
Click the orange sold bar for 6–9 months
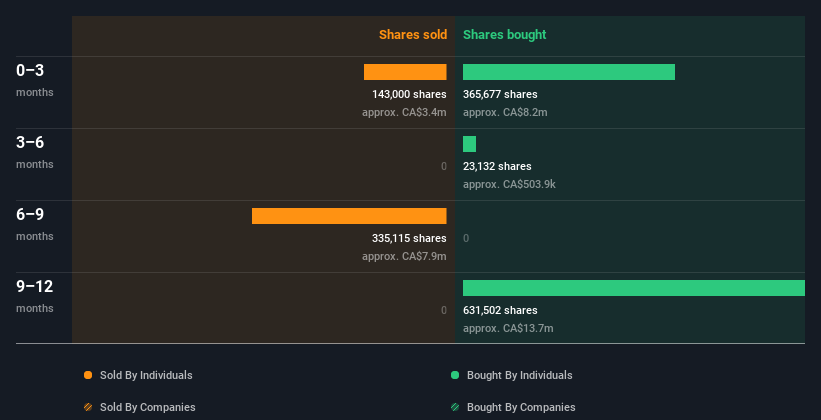(349, 216)
